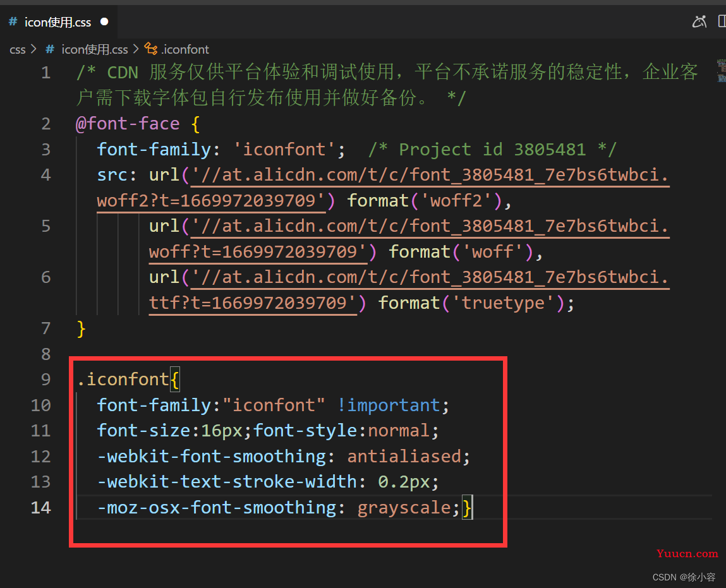Click the hash icon in breadcrumb path
Screen dimensions: 726x588
tap(50, 49)
